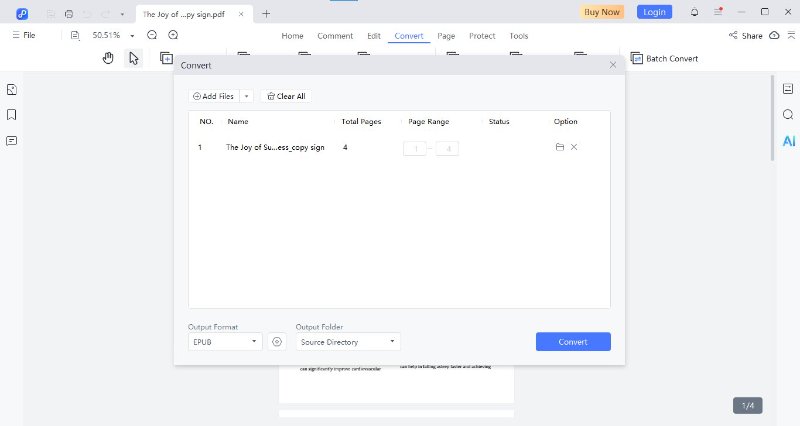Click the page display icon beside zoom
Image resolution: width=800 pixels, height=426 pixels.
[75, 35]
